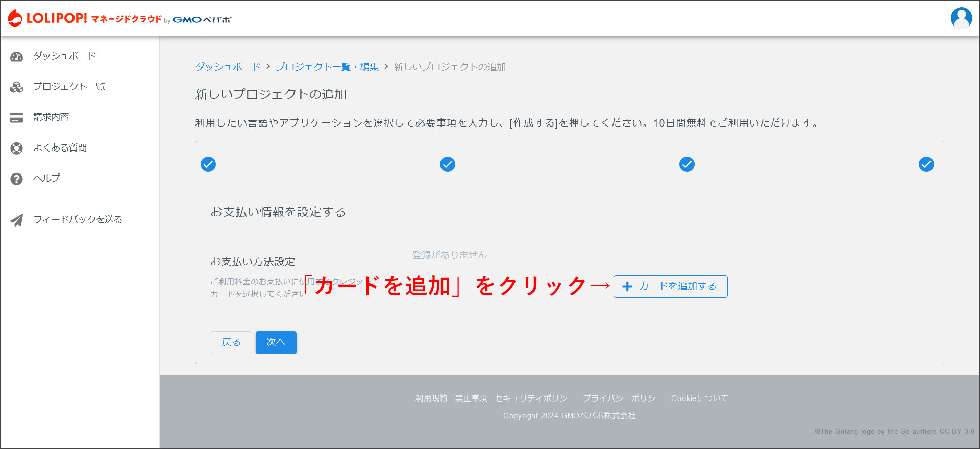980x449 pixels.
Task: Select the second completed step checkmark
Action: (x=448, y=164)
